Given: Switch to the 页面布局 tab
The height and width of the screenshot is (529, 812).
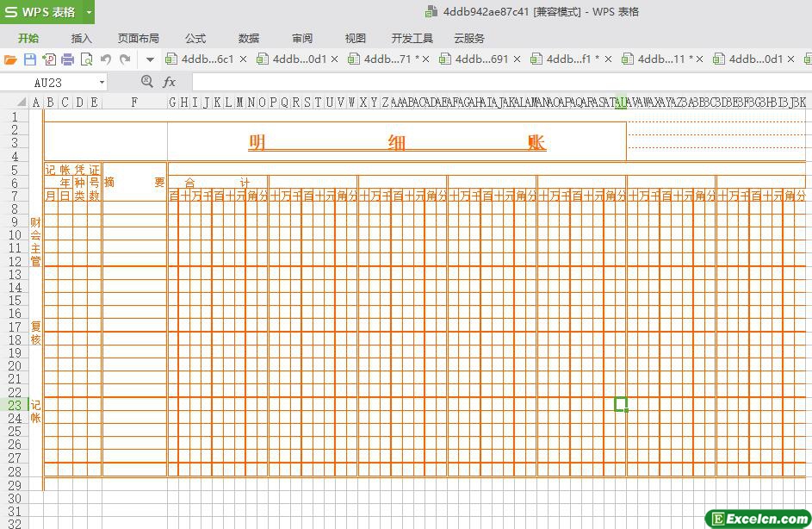Looking at the screenshot, I should pos(139,39).
